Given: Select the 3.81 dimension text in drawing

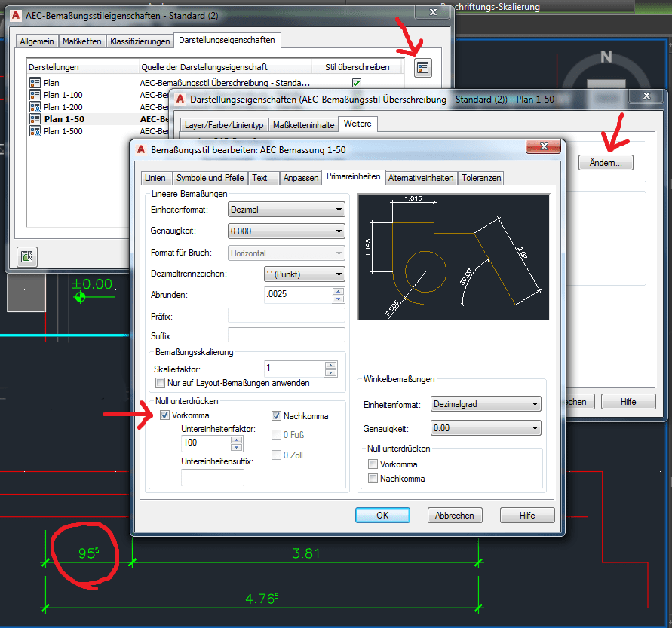Looking at the screenshot, I should 306,553.
